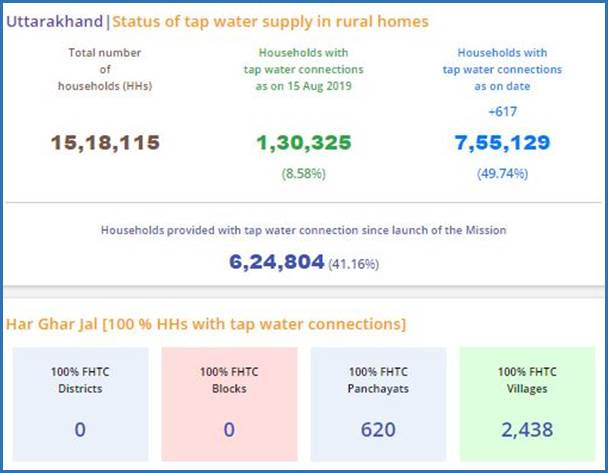Screen dimensions: 608x473
Task: Open the 1,30,325 households count in green
Action: 304,142
